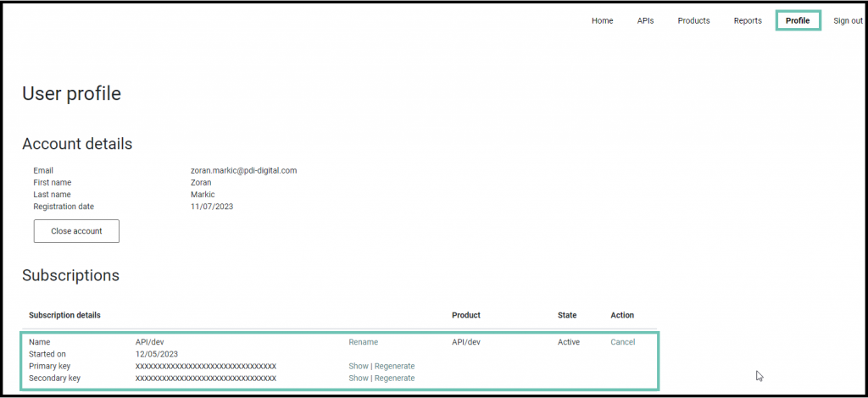Click the User profile heading
The image size is (868, 398).
point(71,94)
